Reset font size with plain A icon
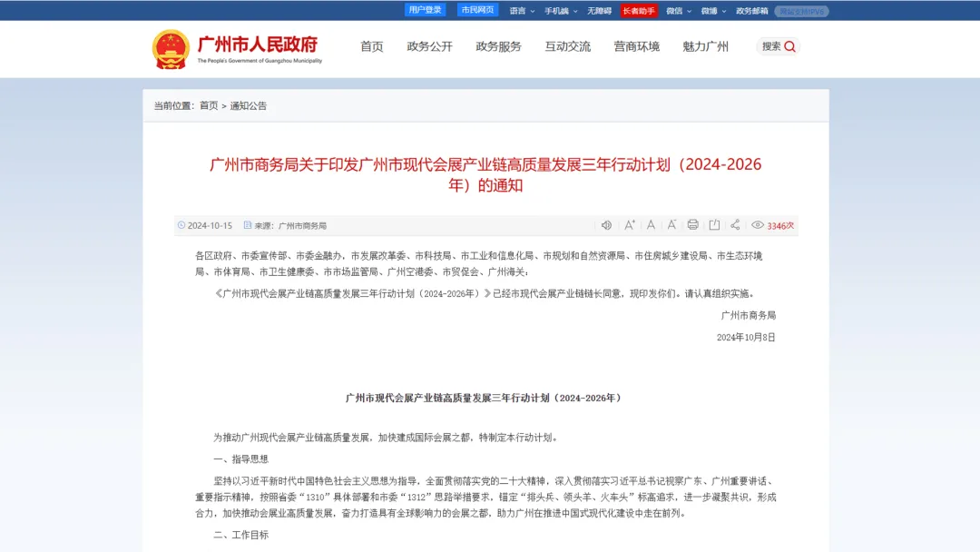This screenshot has width=980, height=552. (x=651, y=225)
